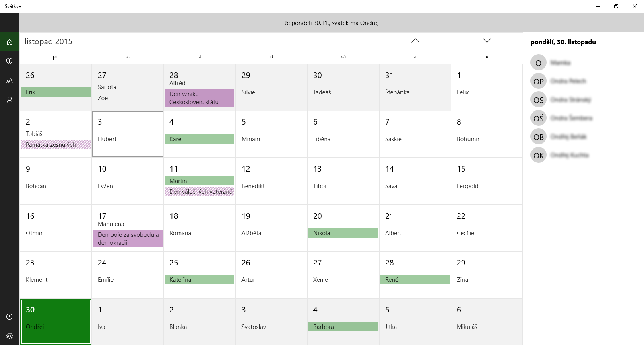Click the OP contact avatar
The image size is (644, 345).
point(538,81)
